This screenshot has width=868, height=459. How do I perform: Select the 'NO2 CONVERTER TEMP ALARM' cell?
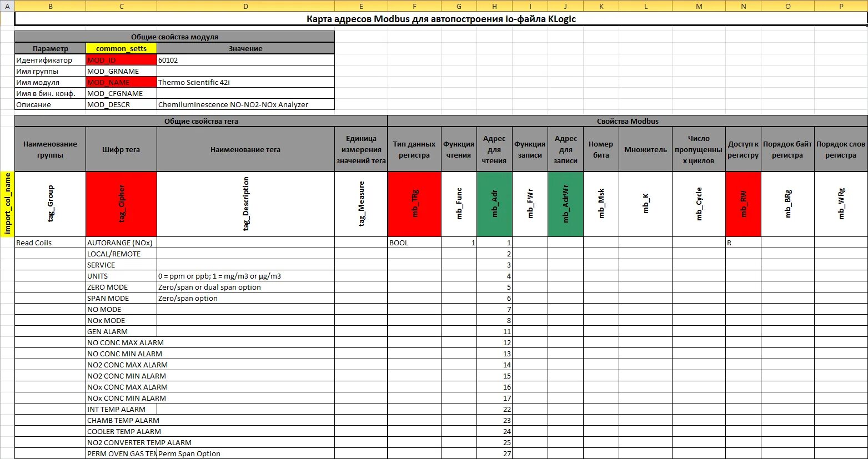point(122,443)
